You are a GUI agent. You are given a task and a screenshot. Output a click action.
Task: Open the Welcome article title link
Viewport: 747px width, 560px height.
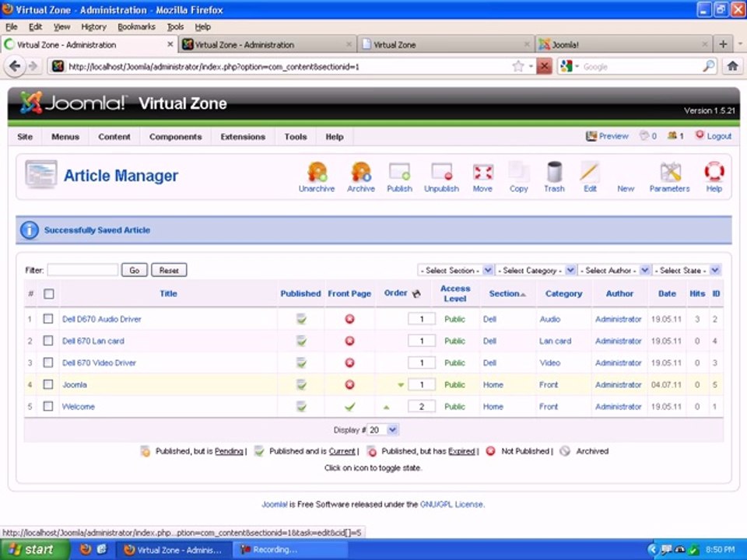pyautogui.click(x=78, y=407)
